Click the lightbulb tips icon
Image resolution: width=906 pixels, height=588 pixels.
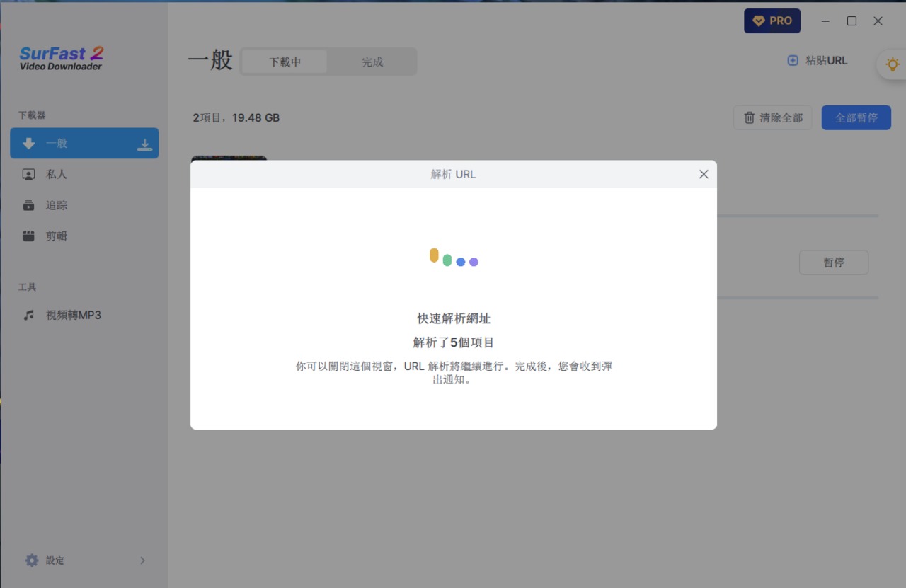click(x=892, y=64)
